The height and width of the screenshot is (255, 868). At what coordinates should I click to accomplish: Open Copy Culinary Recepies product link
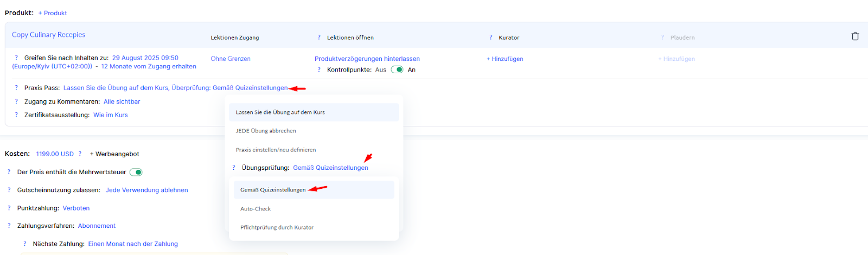point(49,35)
